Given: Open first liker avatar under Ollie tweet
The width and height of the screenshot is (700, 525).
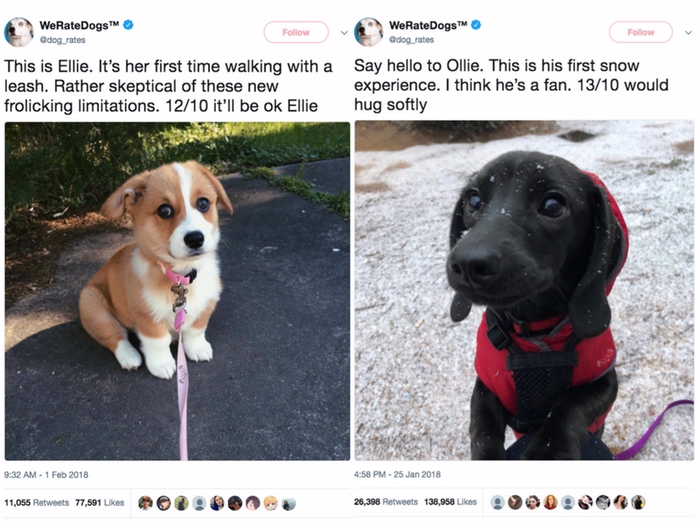Looking at the screenshot, I should pos(497,503).
